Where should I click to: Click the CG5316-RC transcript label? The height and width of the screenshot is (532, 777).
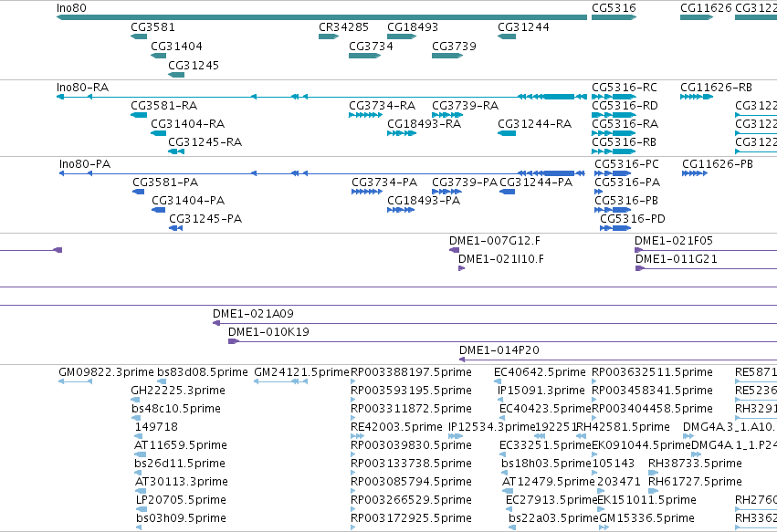click(x=625, y=88)
